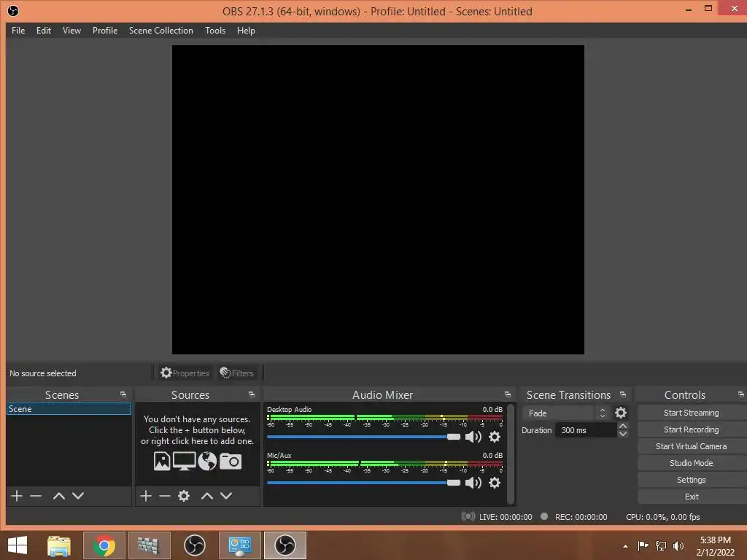Open Mic/Aux settings gear
747x560 pixels.
click(495, 483)
